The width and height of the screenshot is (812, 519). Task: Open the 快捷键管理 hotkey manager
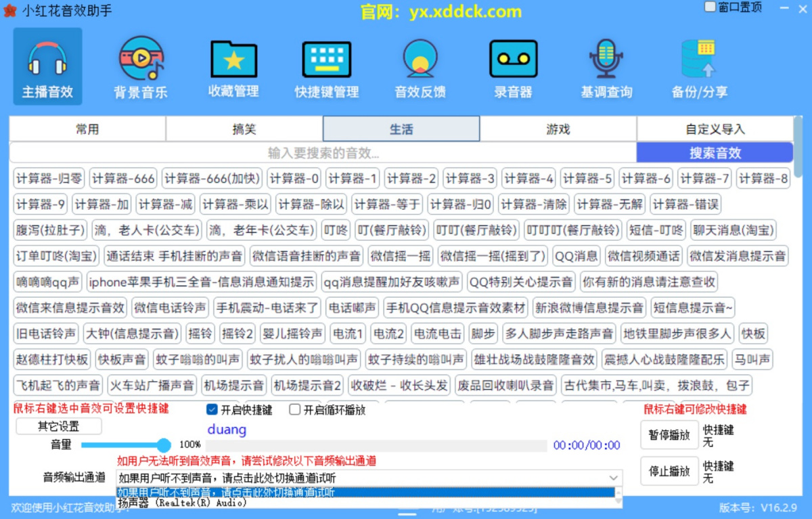325,66
